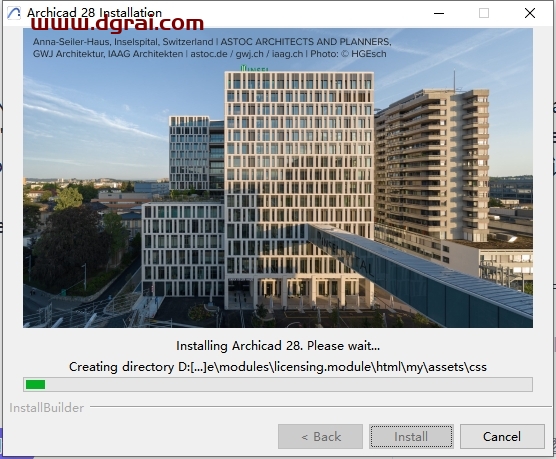Viewport: 556px width, 459px height.
Task: Close the Archicad 28 Installation window
Action: click(x=530, y=13)
